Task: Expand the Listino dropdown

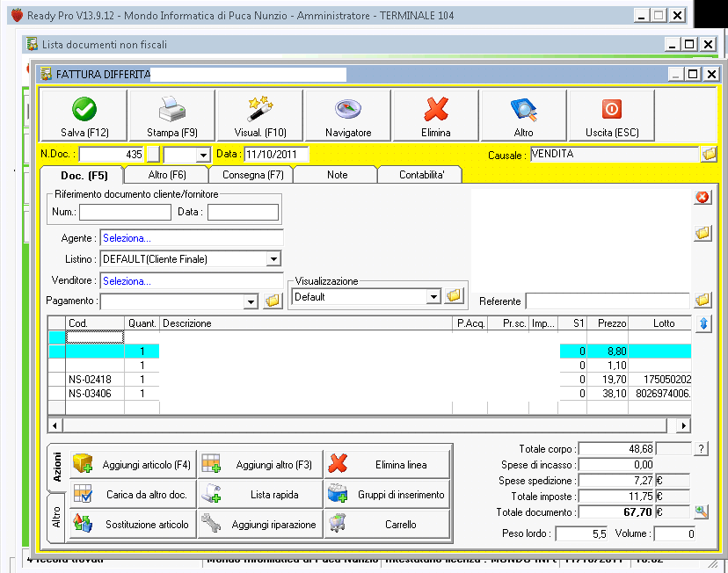Action: pos(273,258)
